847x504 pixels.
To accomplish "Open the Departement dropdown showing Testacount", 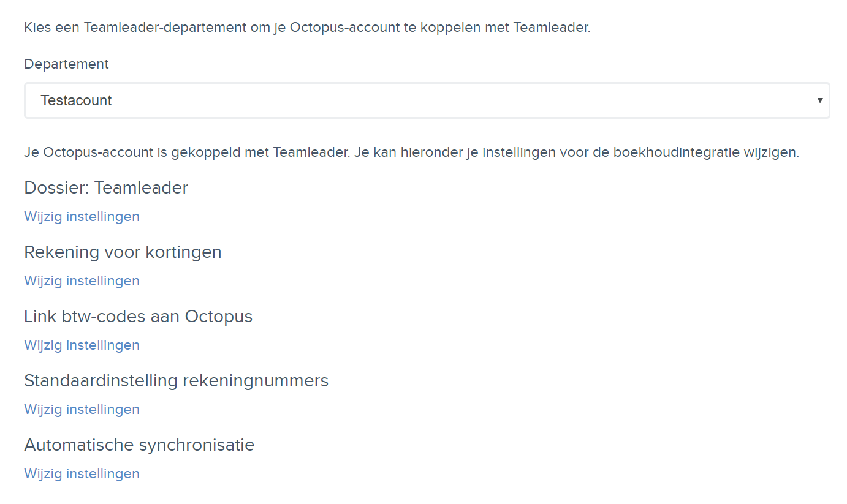I will [x=427, y=100].
